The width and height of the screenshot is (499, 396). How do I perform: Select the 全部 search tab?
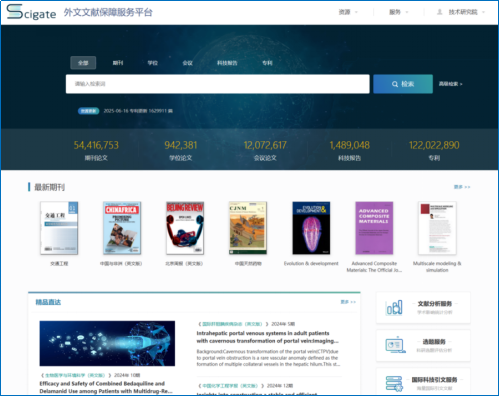click(x=83, y=63)
